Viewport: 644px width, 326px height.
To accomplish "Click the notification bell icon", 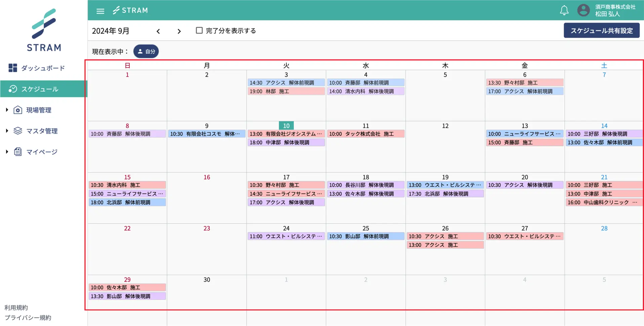I will tap(564, 10).
